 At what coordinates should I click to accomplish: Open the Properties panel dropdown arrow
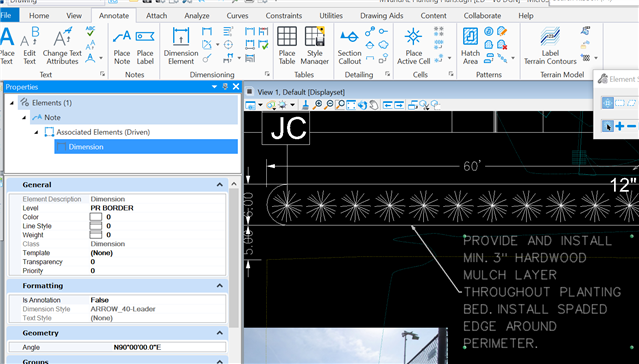click(214, 86)
